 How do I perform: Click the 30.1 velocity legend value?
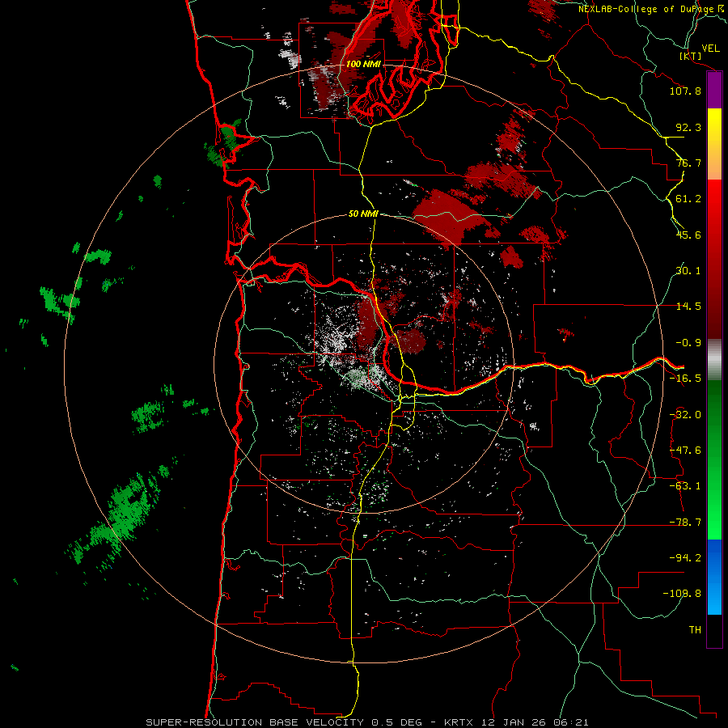[688, 271]
